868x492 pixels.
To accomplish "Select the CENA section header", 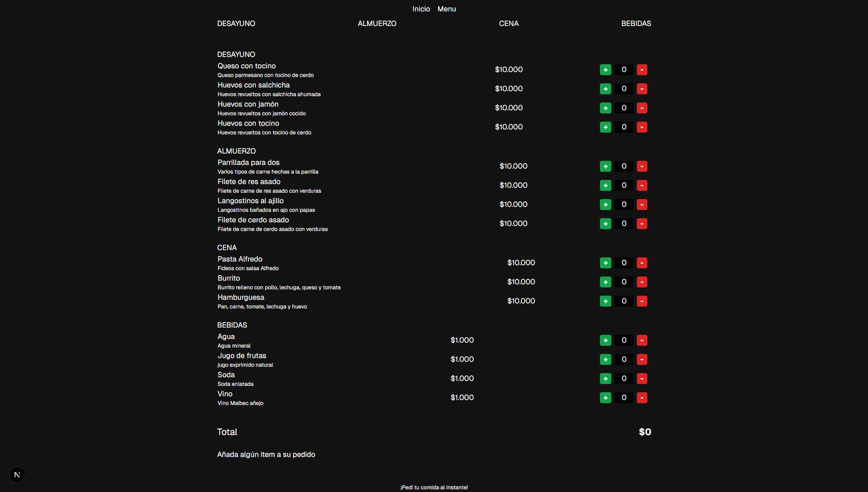I will click(509, 23).
